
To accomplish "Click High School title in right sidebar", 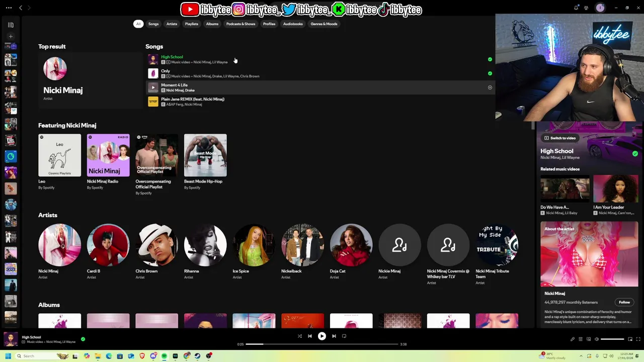I will [557, 151].
